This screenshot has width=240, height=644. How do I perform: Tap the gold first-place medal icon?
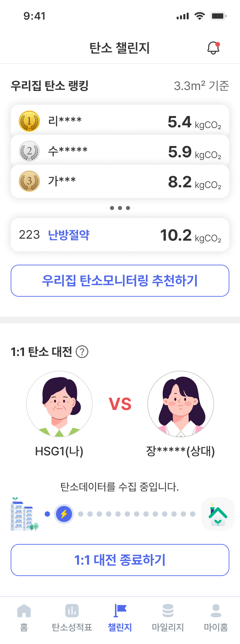pyautogui.click(x=29, y=121)
